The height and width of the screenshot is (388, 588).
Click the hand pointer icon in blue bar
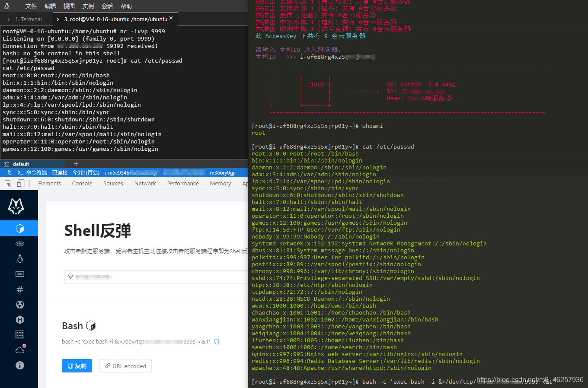[10, 172]
